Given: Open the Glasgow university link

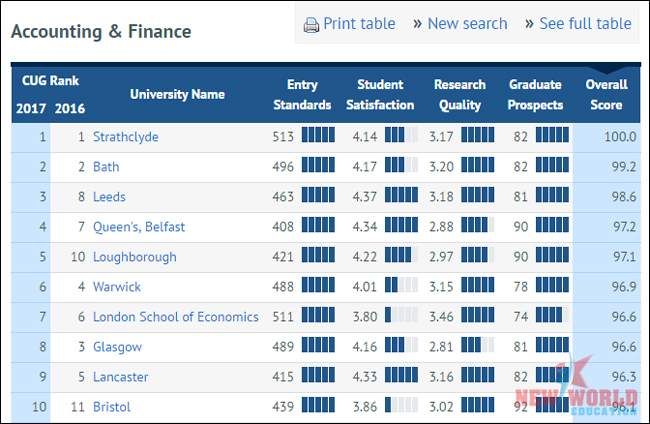Looking at the screenshot, I should [117, 347].
